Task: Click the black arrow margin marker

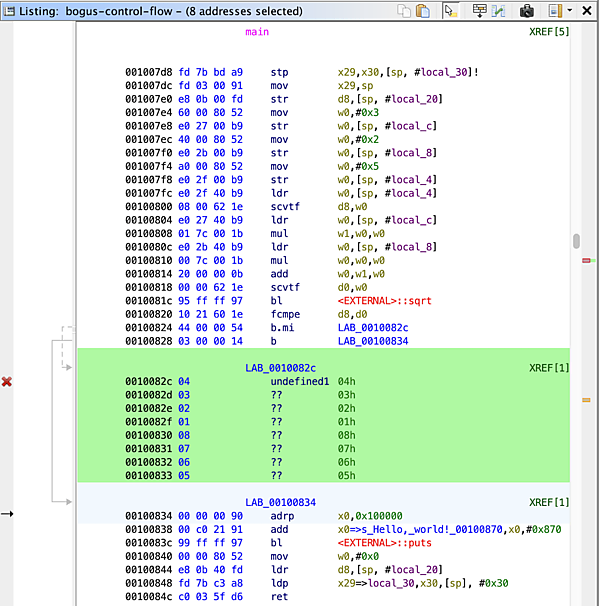Action: 7,513
